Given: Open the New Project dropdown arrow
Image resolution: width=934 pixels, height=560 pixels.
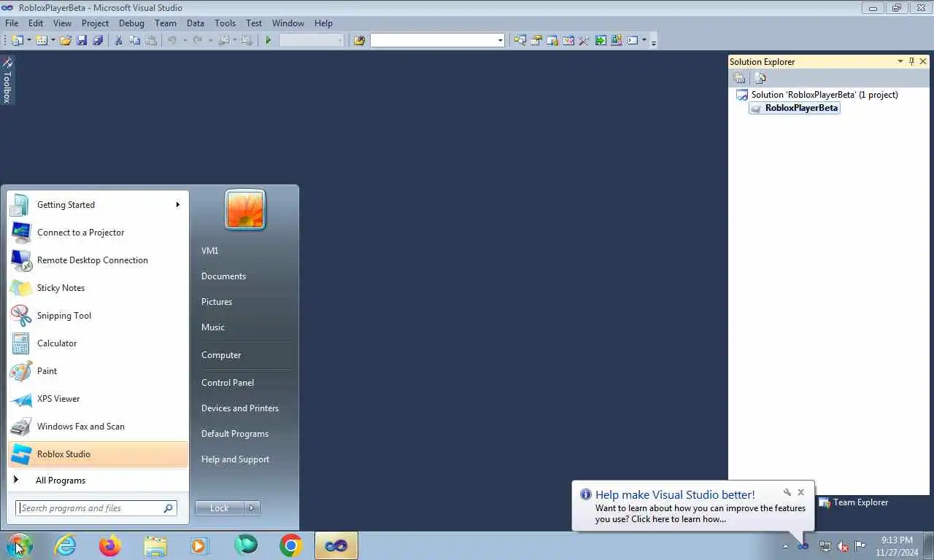Looking at the screenshot, I should 29,41.
